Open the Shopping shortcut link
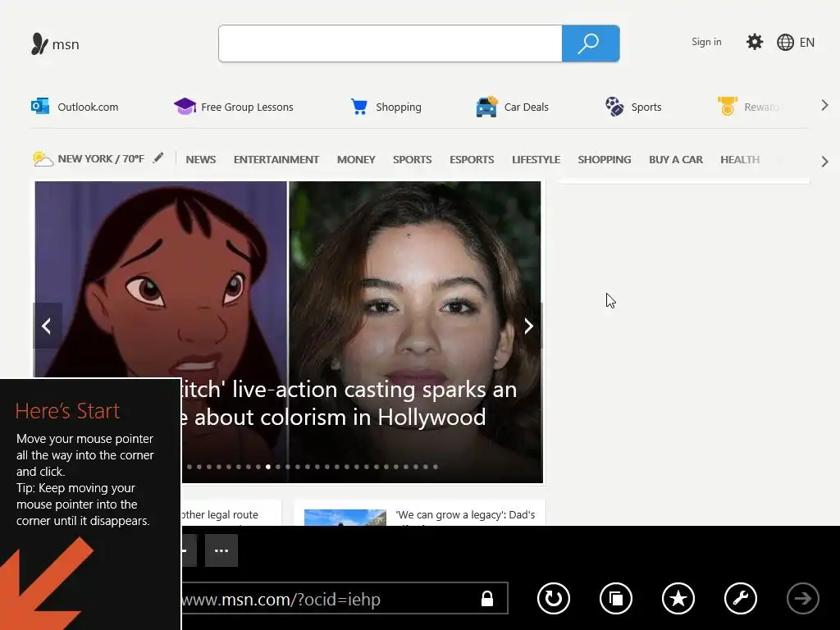Image resolution: width=840 pixels, height=630 pixels. pos(399,107)
